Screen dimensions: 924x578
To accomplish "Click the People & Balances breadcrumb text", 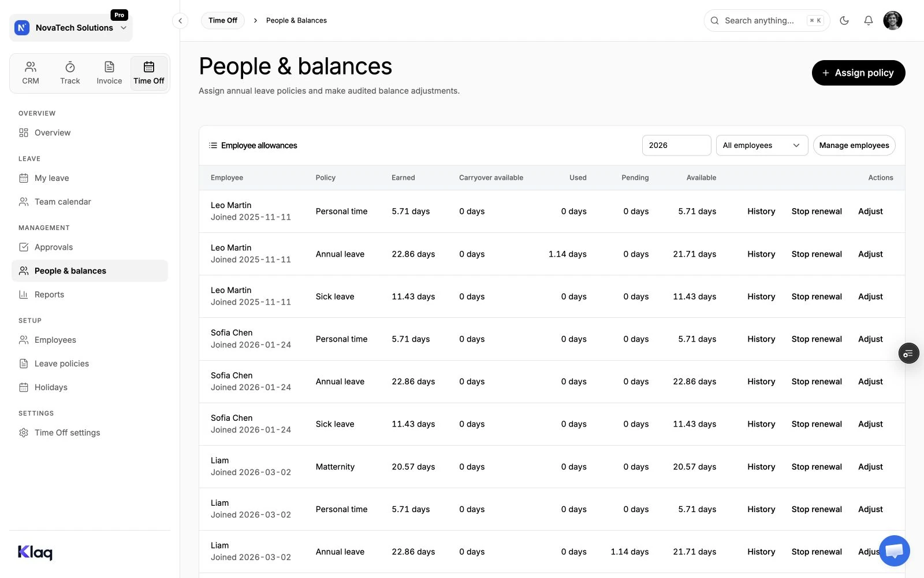I will pos(296,21).
